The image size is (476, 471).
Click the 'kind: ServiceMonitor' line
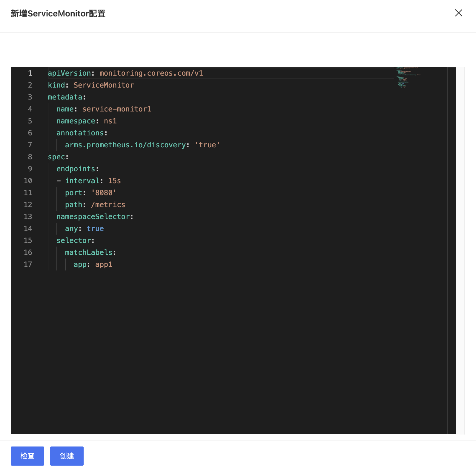pyautogui.click(x=91, y=85)
